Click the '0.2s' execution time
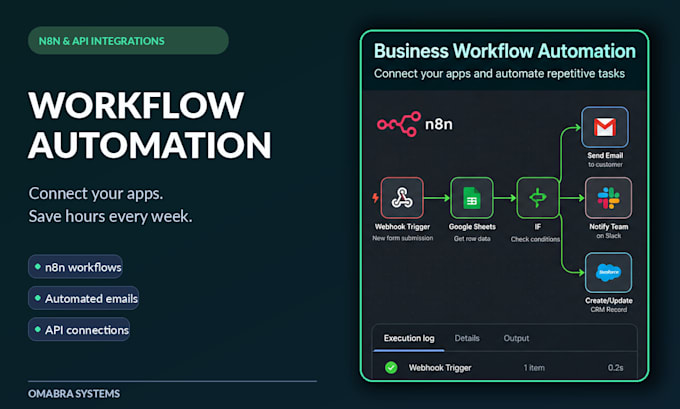The image size is (680, 409). (x=615, y=368)
